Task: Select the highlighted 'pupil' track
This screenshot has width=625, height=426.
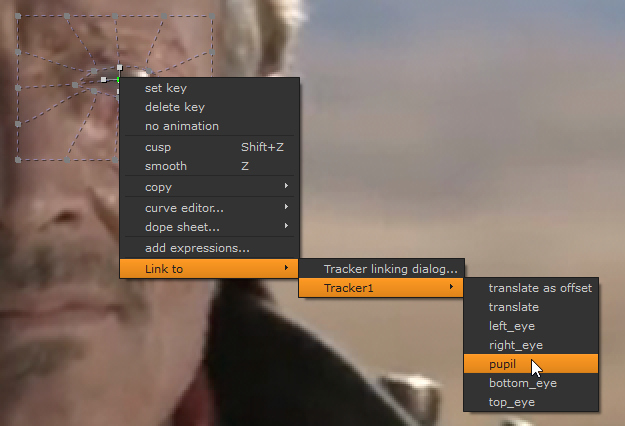Action: click(503, 364)
